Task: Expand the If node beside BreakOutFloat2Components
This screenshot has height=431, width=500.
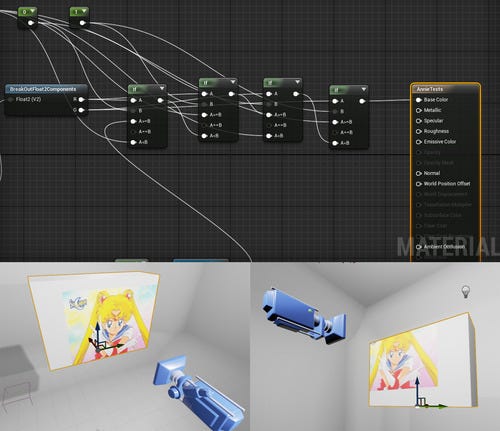Action: [x=162, y=89]
